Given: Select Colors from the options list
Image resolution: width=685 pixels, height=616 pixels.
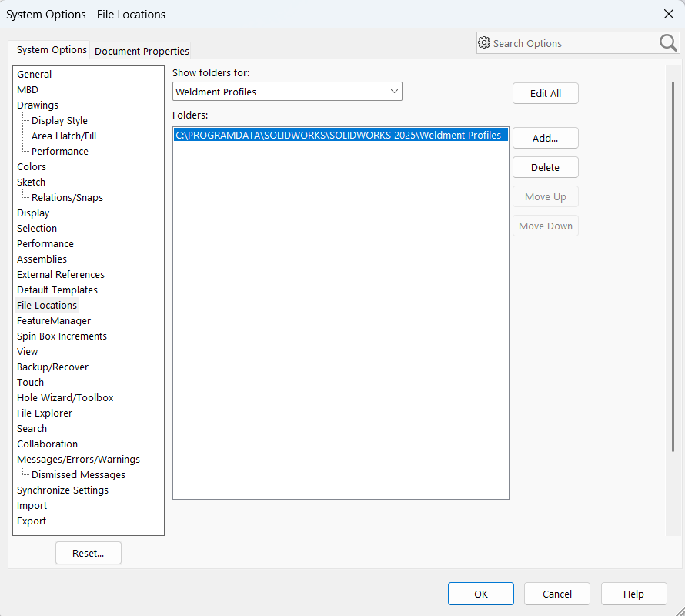Looking at the screenshot, I should 31,166.
